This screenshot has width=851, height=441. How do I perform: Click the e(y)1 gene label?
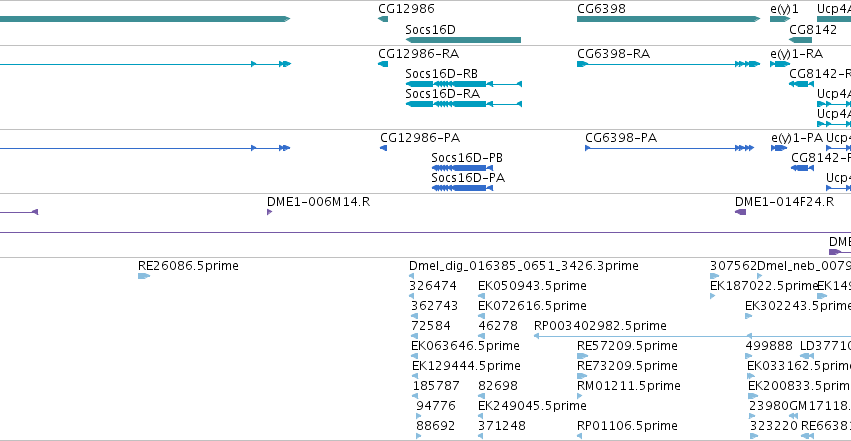click(784, 9)
